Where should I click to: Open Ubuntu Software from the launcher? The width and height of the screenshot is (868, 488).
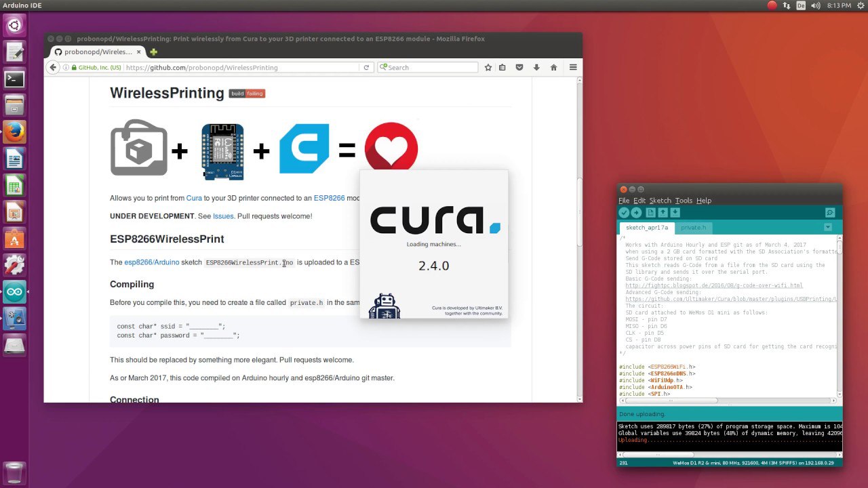coord(15,239)
